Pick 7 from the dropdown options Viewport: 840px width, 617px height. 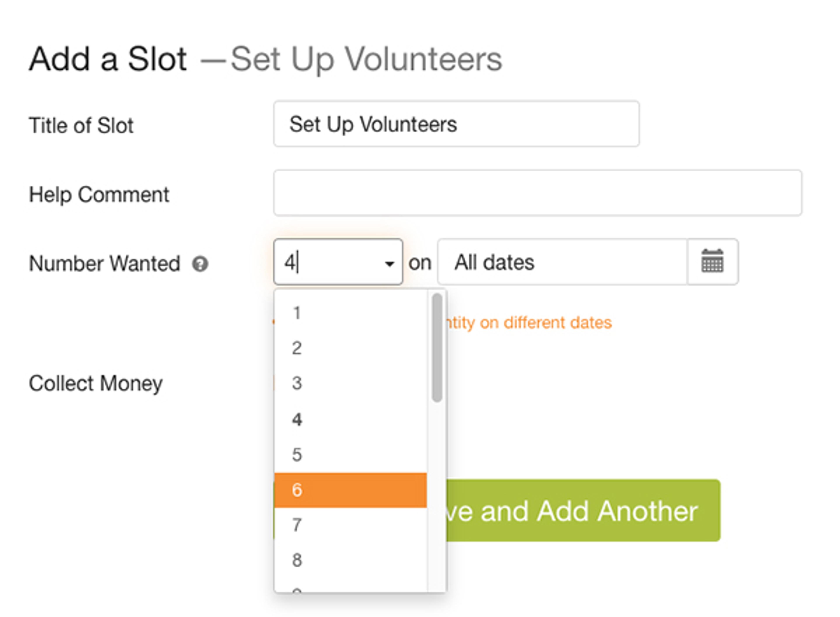350,525
